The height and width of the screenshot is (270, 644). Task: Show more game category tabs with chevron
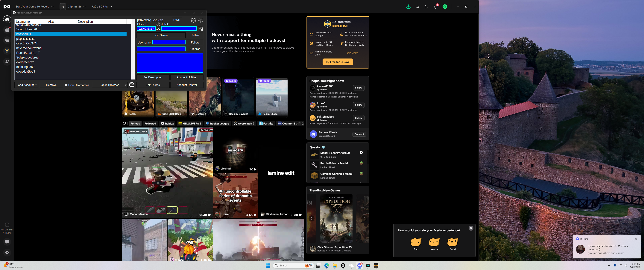coord(300,124)
